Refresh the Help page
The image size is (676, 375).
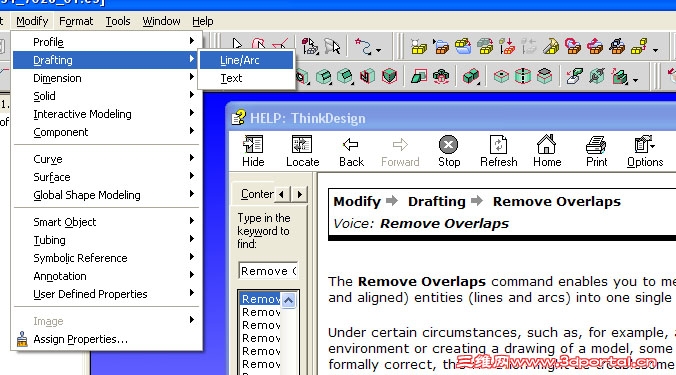pyautogui.click(x=499, y=151)
